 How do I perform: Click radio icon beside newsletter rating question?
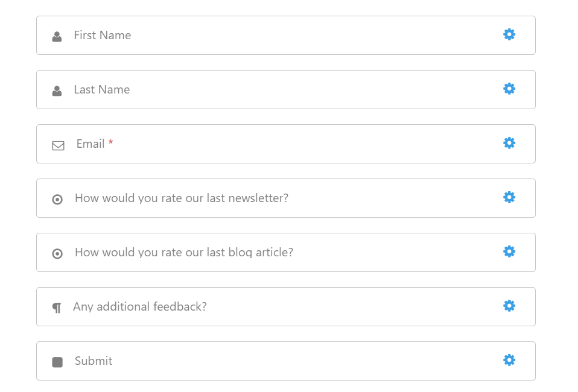(x=57, y=199)
